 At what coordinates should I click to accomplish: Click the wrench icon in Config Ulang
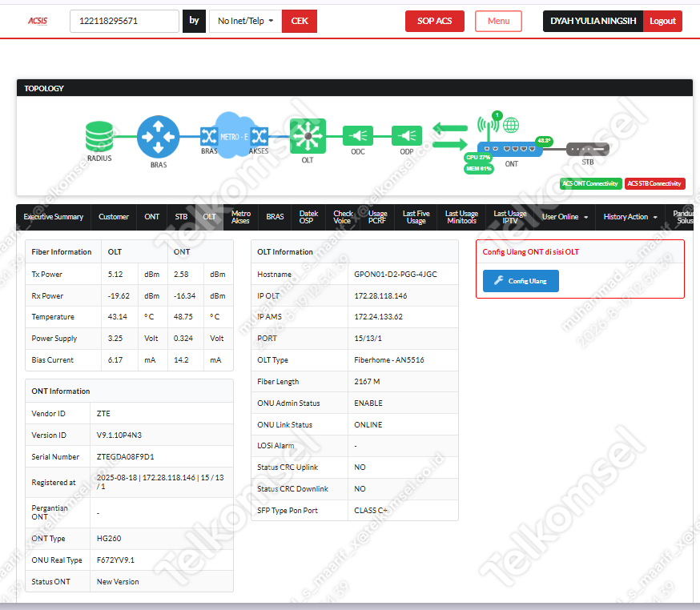499,280
